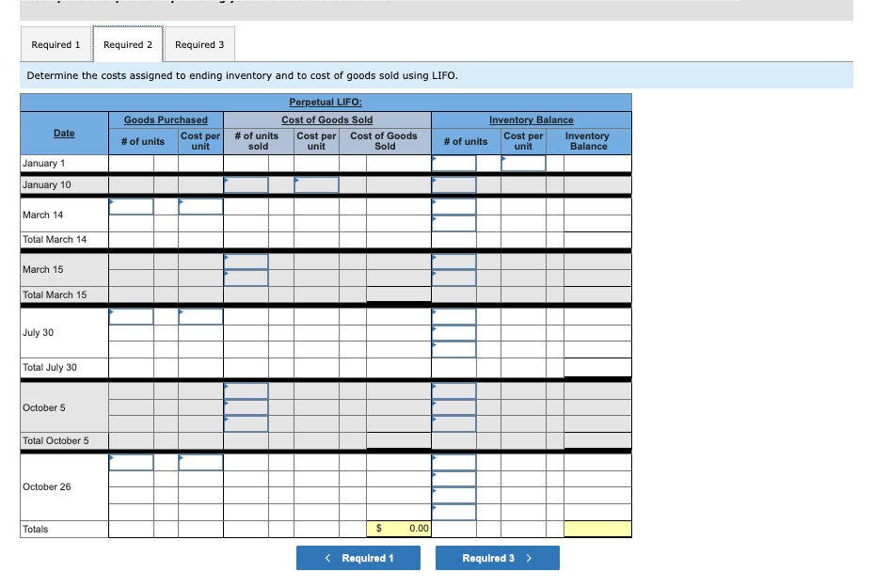Click October 26 purchased units cell
This screenshot has height=588, width=890.
point(131,463)
